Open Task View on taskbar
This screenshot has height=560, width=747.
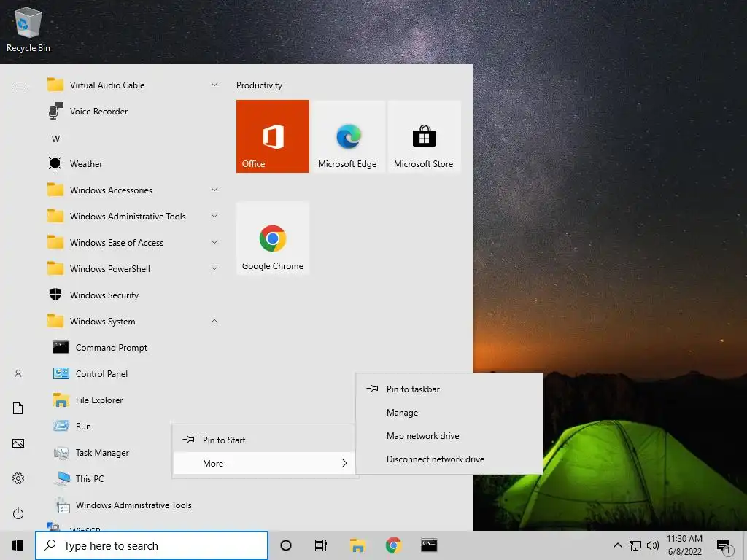coord(321,545)
